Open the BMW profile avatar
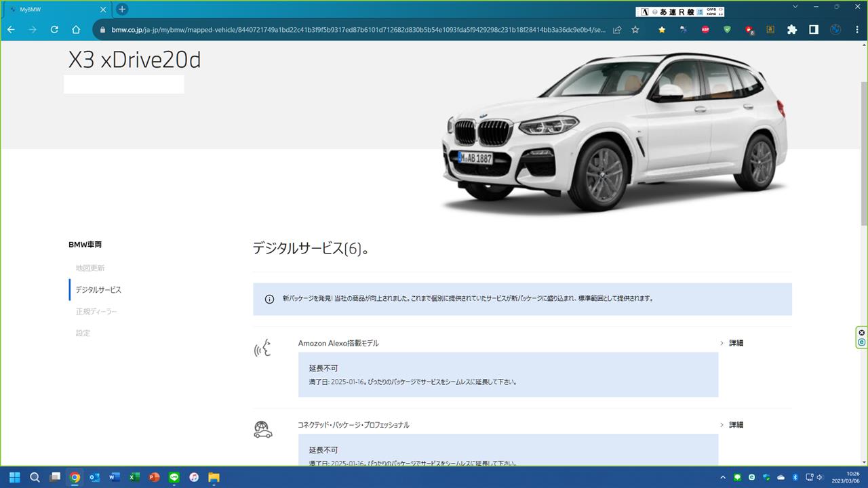 [835, 30]
